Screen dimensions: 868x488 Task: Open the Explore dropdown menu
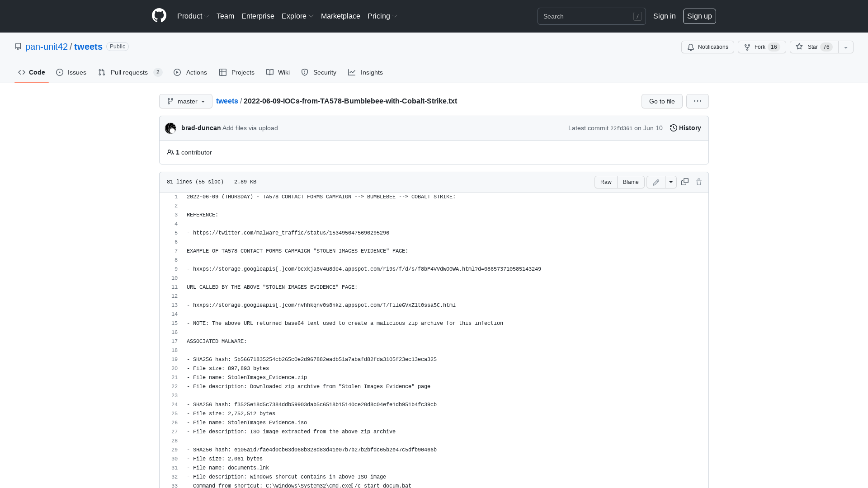click(297, 16)
